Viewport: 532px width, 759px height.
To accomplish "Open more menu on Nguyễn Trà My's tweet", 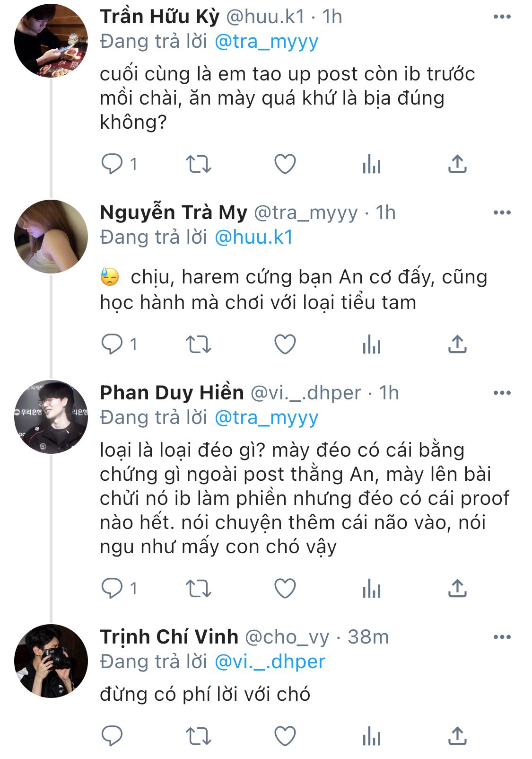I will click(x=502, y=213).
